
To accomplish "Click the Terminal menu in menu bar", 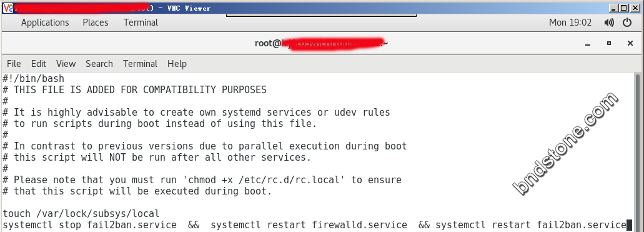I will tap(140, 64).
